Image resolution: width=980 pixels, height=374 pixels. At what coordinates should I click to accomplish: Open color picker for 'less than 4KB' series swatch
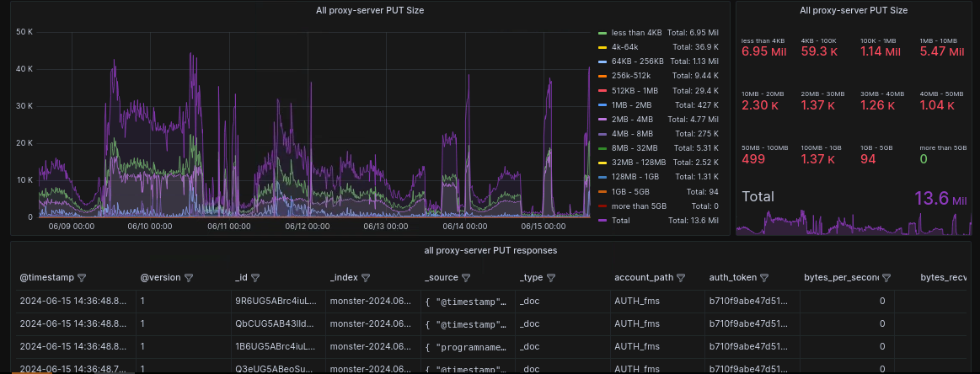602,33
